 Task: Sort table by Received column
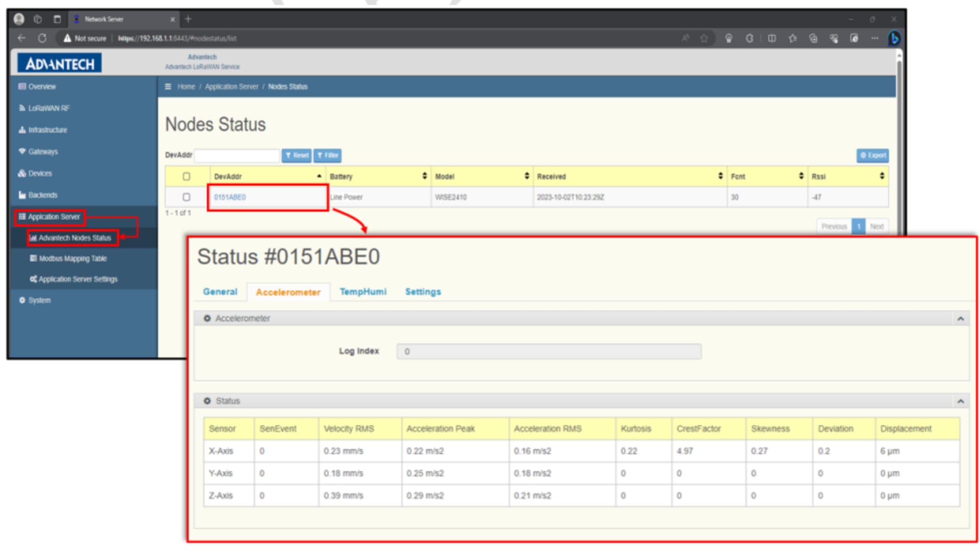click(630, 176)
